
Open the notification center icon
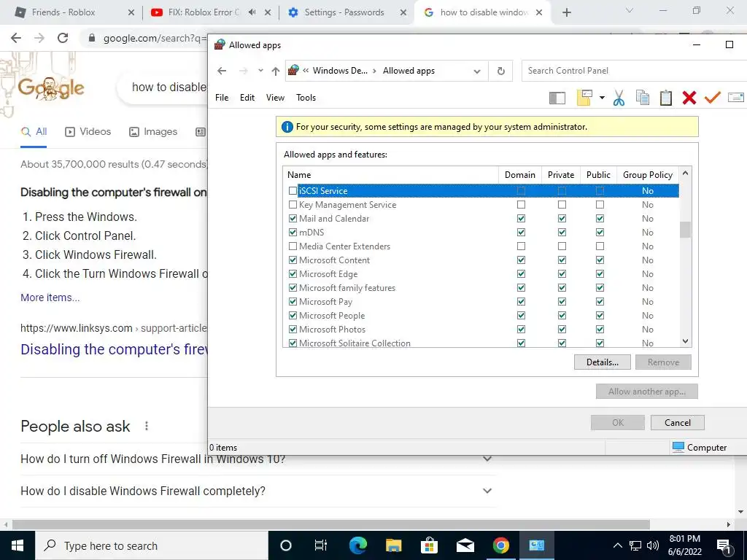723,545
